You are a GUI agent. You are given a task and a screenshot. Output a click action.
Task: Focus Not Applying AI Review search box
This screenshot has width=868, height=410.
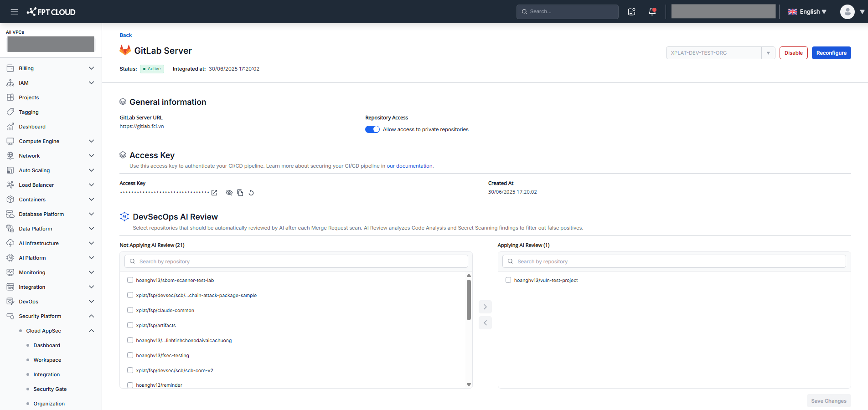[x=296, y=261]
